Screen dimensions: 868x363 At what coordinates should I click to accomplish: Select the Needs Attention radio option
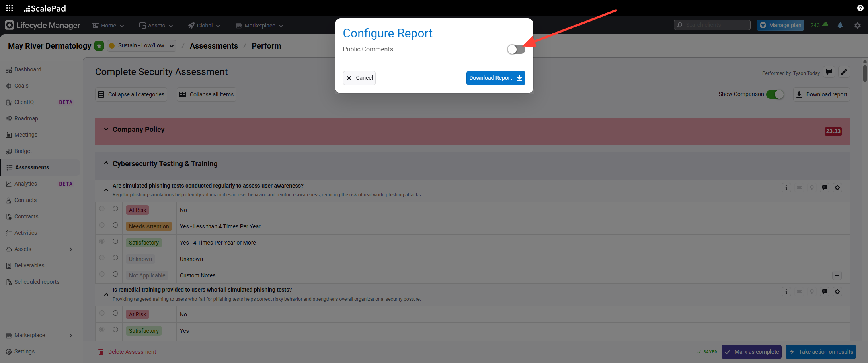(115, 225)
